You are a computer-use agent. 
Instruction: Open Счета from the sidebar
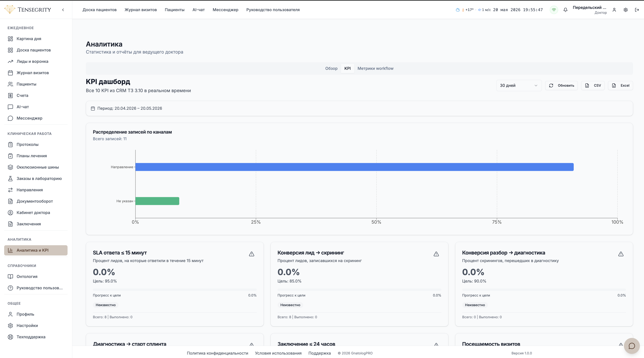(36, 96)
